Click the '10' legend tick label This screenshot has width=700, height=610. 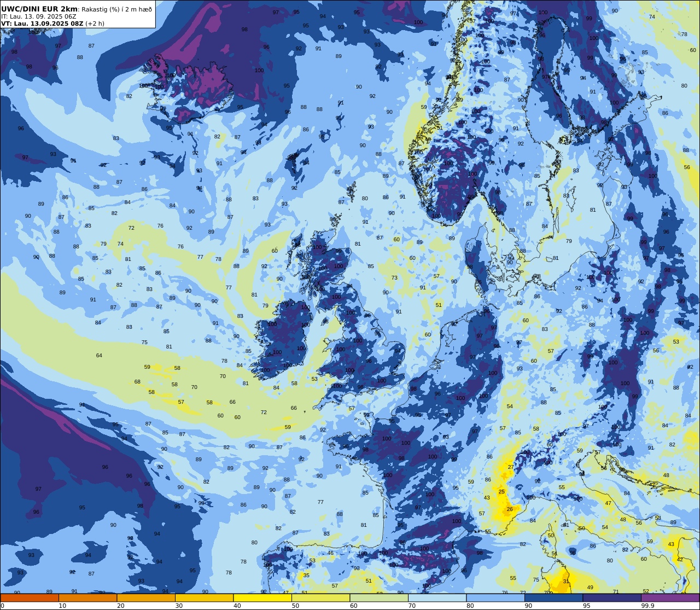pyautogui.click(x=62, y=606)
